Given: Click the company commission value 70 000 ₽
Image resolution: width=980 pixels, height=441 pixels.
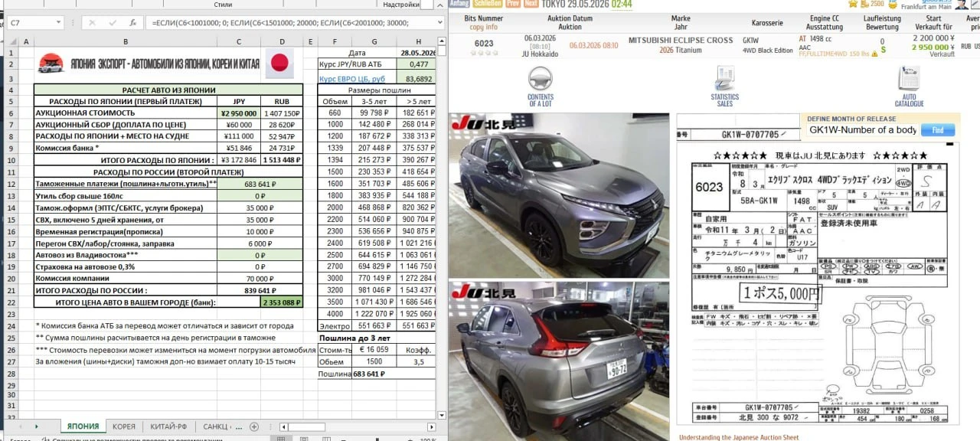Looking at the screenshot, I should 260,279.
